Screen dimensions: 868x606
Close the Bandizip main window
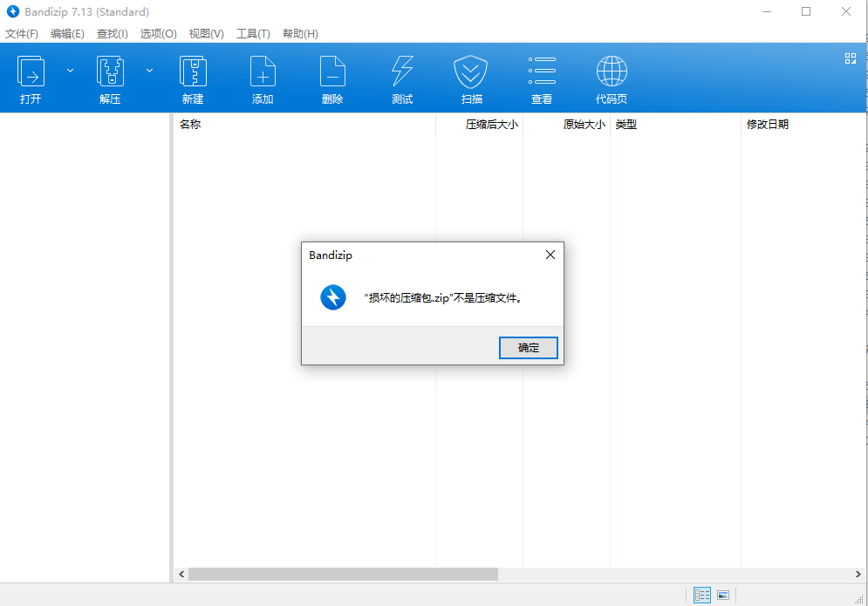(846, 11)
